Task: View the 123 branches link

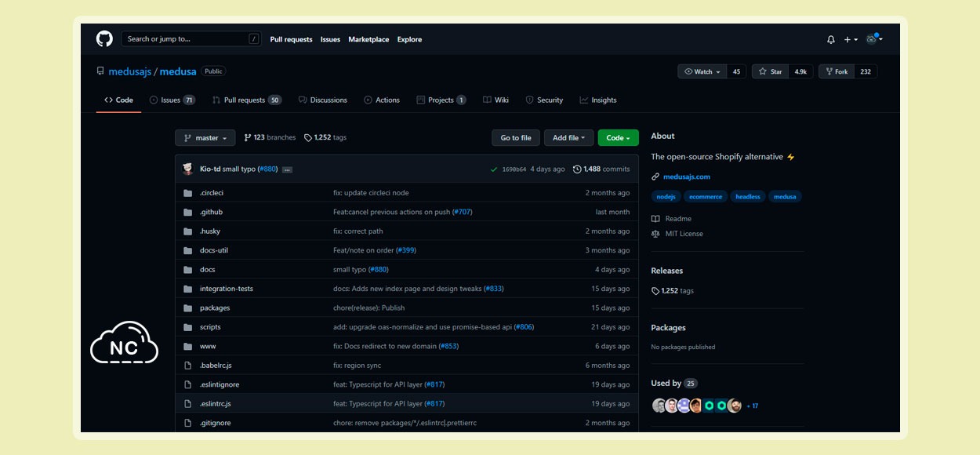Action: coord(270,138)
